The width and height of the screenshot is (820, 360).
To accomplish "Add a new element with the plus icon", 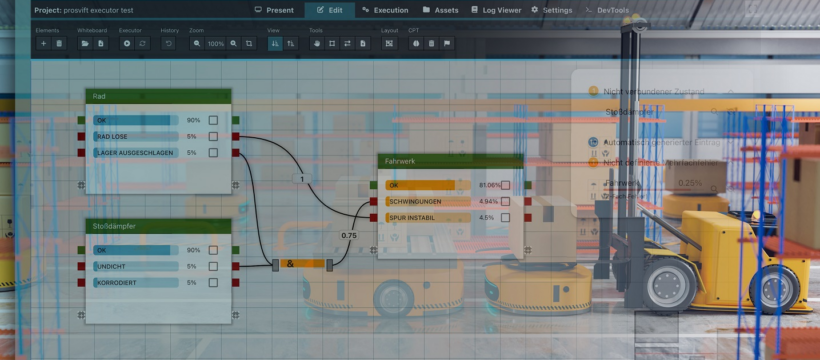I will pyautogui.click(x=44, y=43).
